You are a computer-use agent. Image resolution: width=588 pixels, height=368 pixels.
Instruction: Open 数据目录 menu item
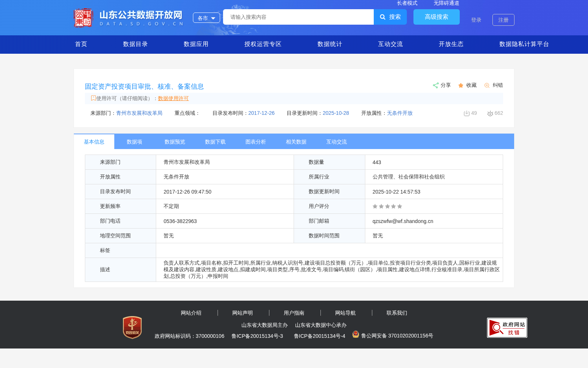coord(135,44)
